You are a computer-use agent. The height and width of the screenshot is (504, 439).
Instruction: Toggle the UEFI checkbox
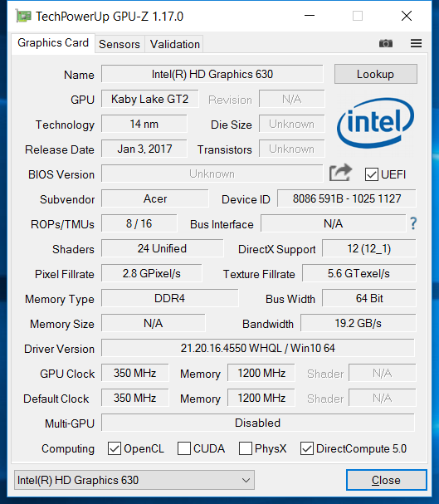372,174
